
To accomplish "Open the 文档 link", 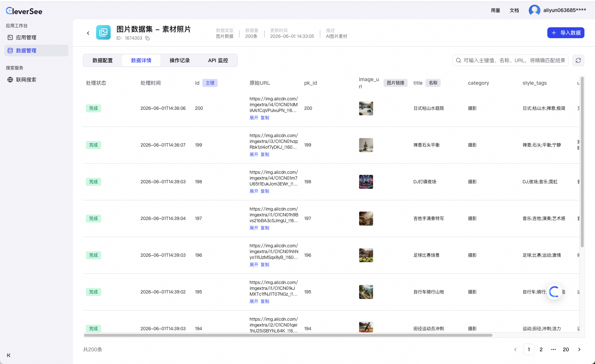I will (514, 11).
